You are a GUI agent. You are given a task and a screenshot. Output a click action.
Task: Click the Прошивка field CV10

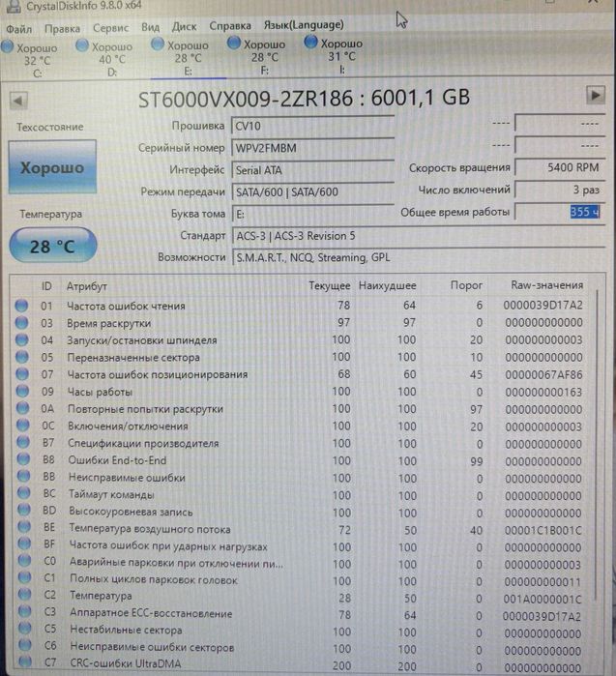[313, 126]
